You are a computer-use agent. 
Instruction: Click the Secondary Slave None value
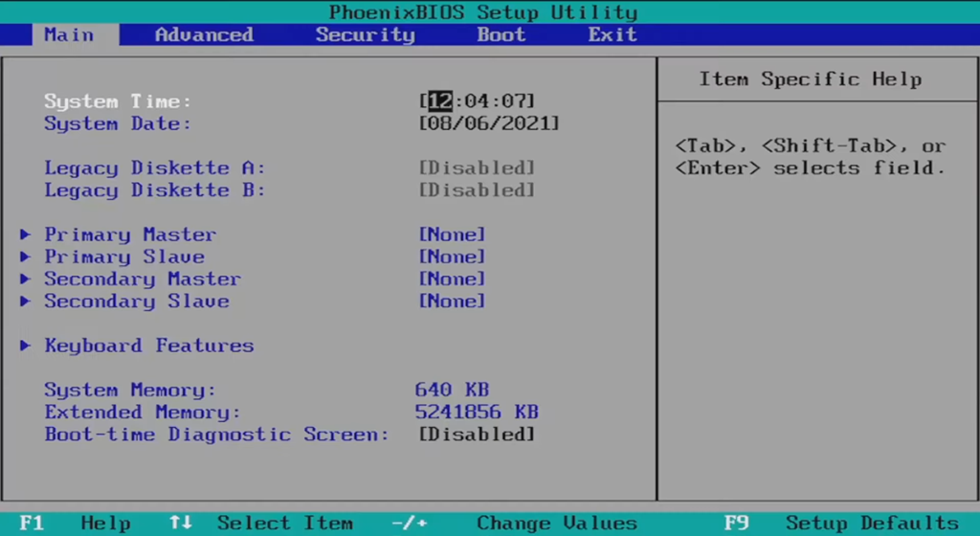coord(452,301)
